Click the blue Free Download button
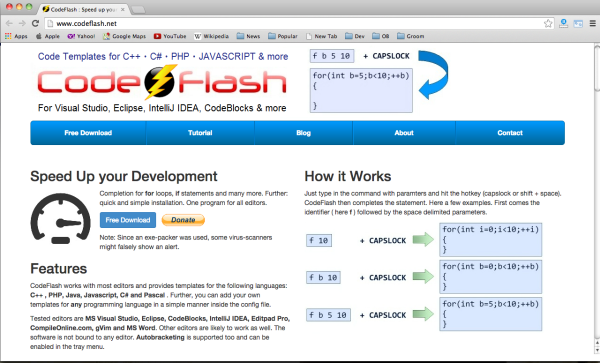600x363 pixels. (128, 220)
